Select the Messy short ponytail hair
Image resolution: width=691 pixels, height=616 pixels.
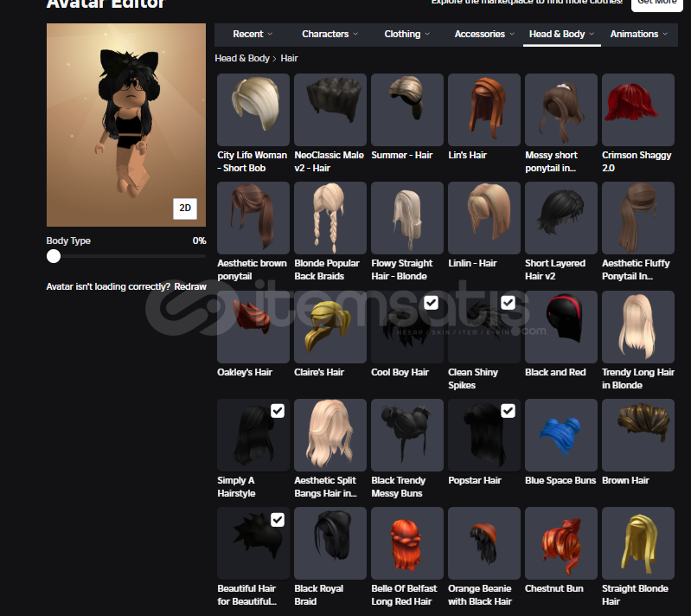561,110
